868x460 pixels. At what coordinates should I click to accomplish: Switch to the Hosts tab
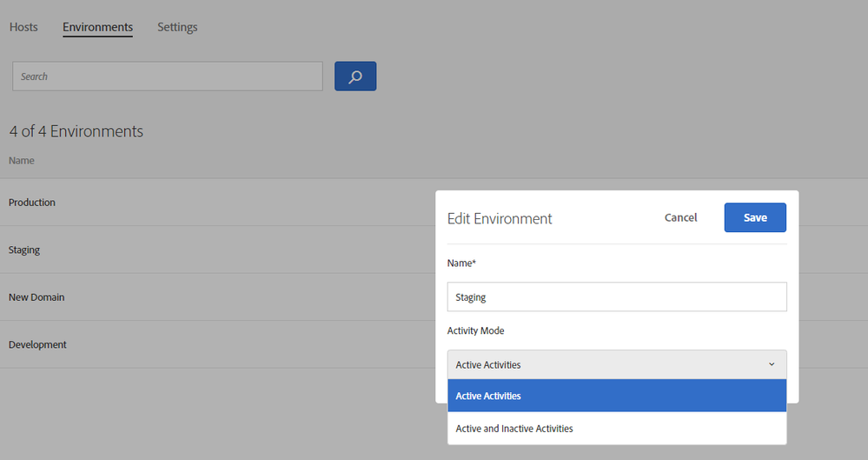point(23,27)
